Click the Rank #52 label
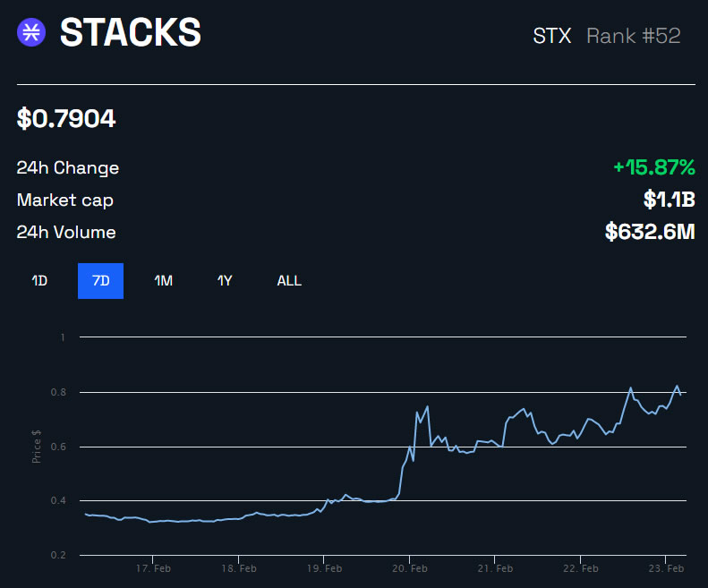This screenshot has height=588, width=708. 633,36
